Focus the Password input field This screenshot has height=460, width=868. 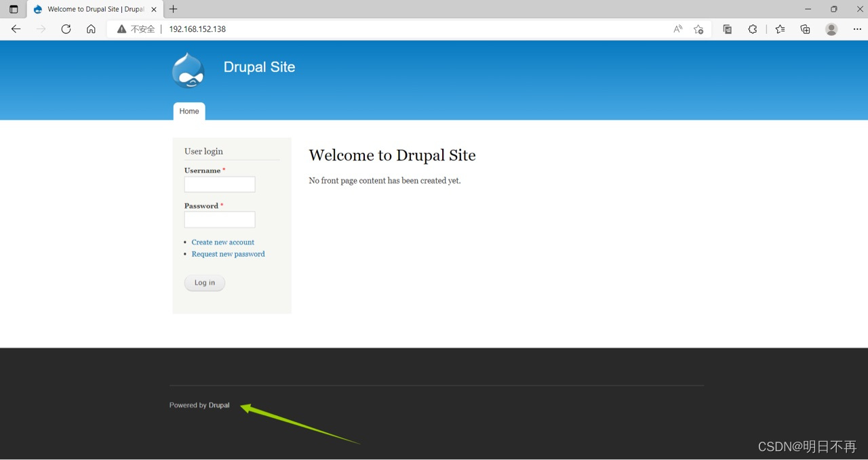pyautogui.click(x=220, y=219)
